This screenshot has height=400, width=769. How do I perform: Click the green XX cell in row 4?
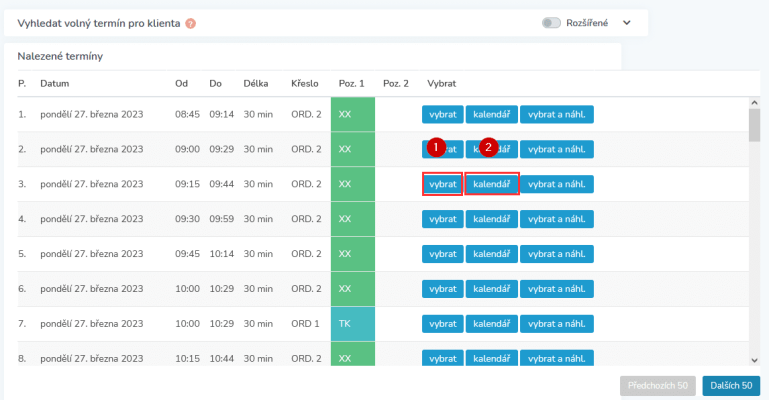click(x=353, y=219)
